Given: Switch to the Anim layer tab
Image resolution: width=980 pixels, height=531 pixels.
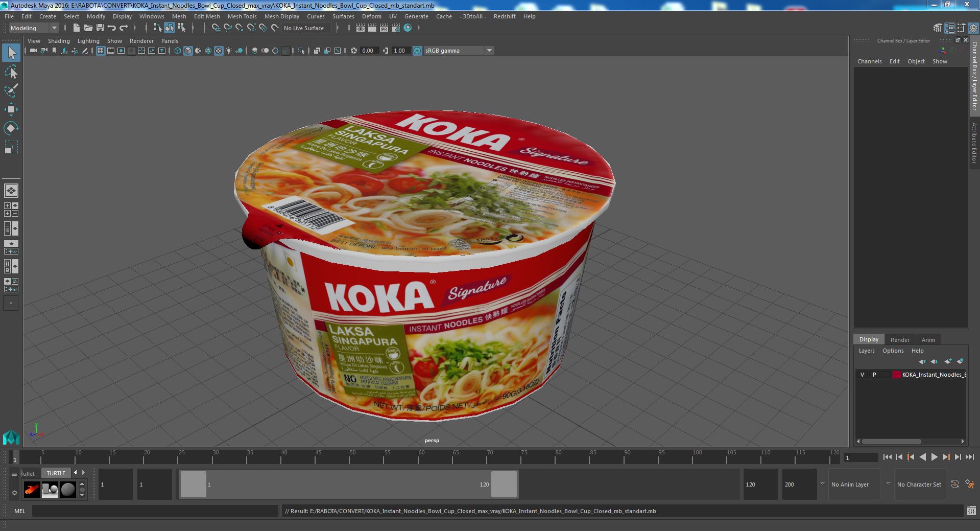Looking at the screenshot, I should (928, 340).
